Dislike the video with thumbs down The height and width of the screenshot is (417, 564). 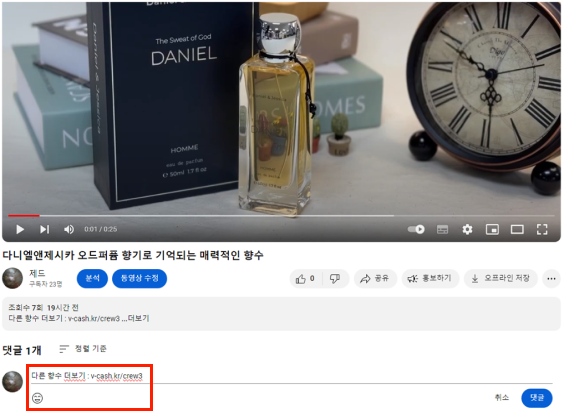pos(335,278)
